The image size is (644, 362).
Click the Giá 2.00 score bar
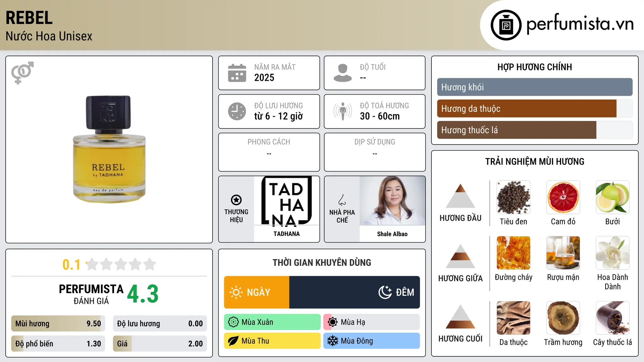pyautogui.click(x=160, y=343)
